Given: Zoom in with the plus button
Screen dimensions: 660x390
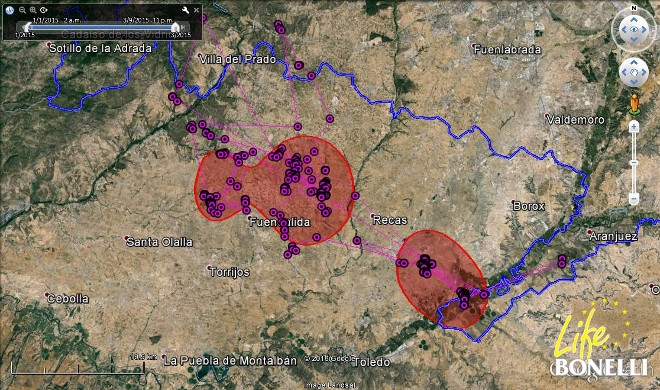Looking at the screenshot, I should point(634,126).
